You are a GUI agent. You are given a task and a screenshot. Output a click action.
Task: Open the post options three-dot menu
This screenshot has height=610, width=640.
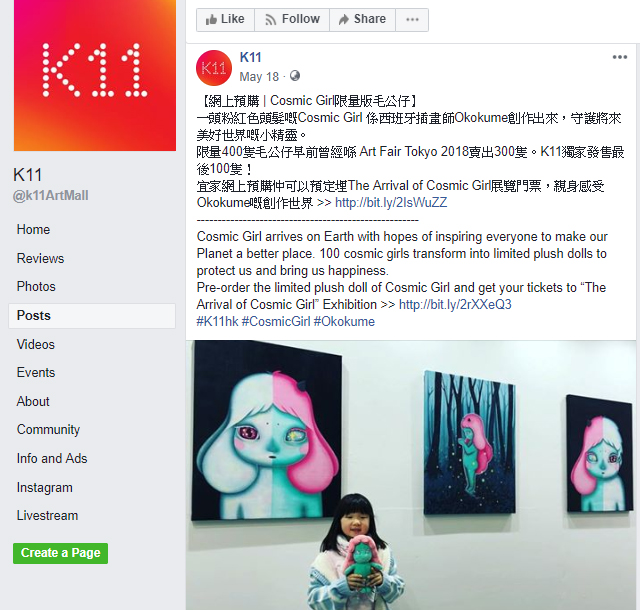tap(619, 57)
